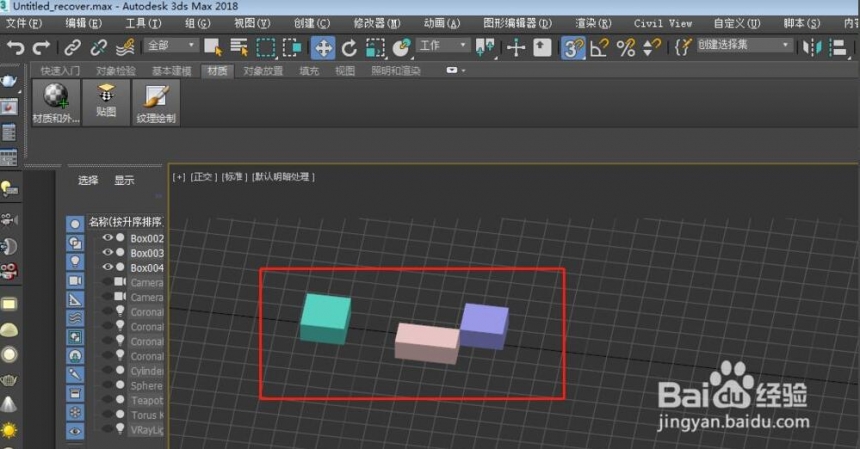The image size is (860, 449).
Task: Choose the Select Object tool
Action: point(212,48)
